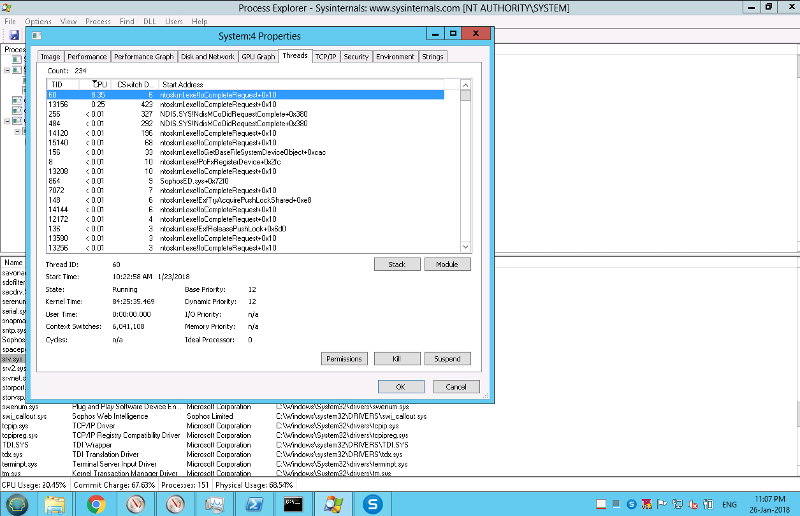Viewport: 800px width, 516px height.
Task: Open the monitor chart taskbar icon
Action: point(215,504)
